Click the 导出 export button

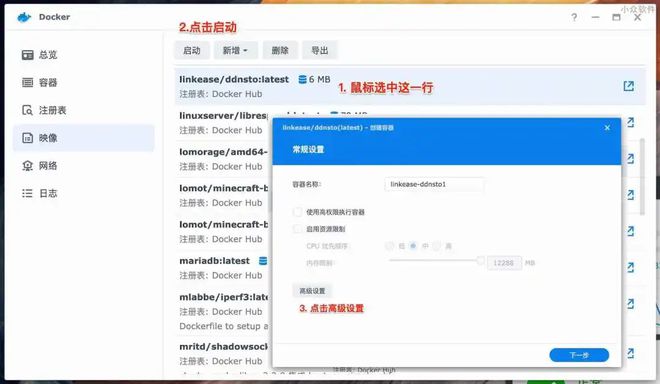pyautogui.click(x=319, y=51)
